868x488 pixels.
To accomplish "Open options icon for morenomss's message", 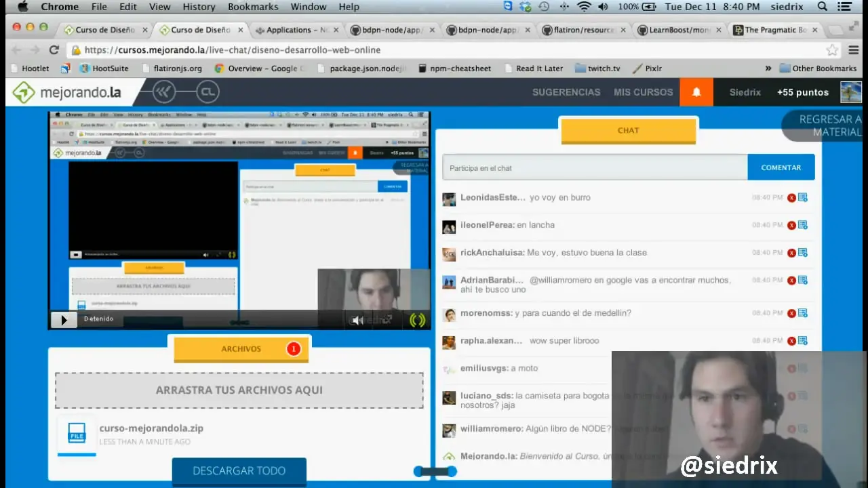I will click(x=803, y=312).
